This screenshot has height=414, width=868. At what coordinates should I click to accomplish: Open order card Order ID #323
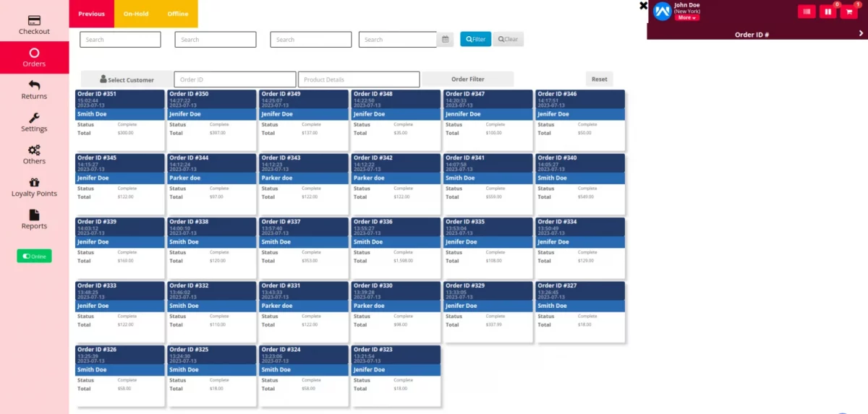tap(396, 376)
